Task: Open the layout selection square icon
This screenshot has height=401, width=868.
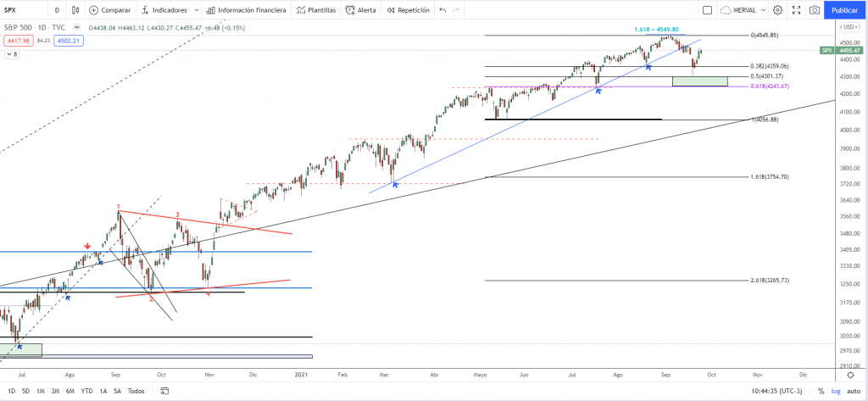Action: (707, 10)
